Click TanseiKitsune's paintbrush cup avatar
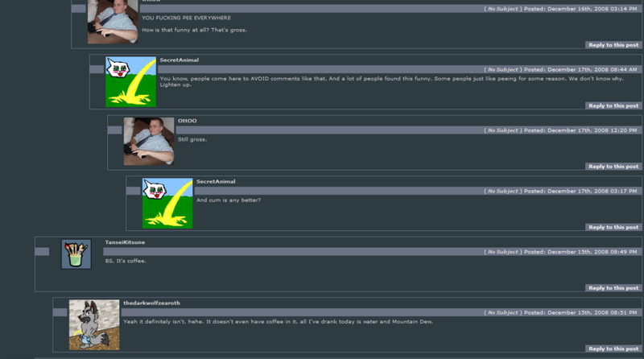 pos(76,254)
